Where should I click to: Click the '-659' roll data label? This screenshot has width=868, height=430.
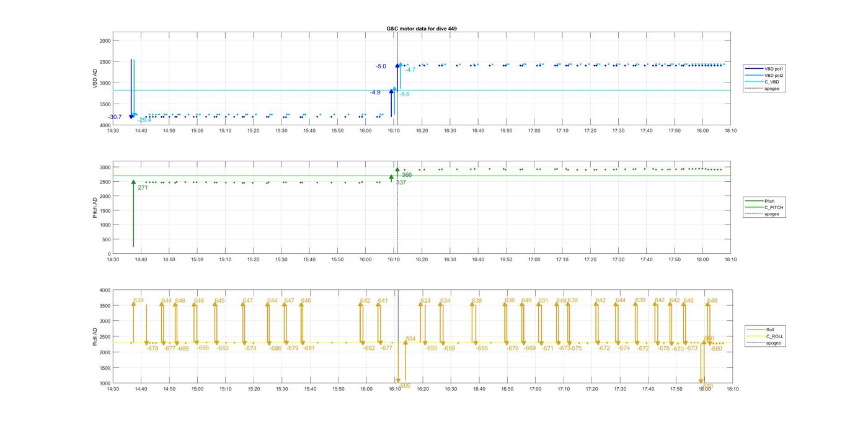pos(449,348)
